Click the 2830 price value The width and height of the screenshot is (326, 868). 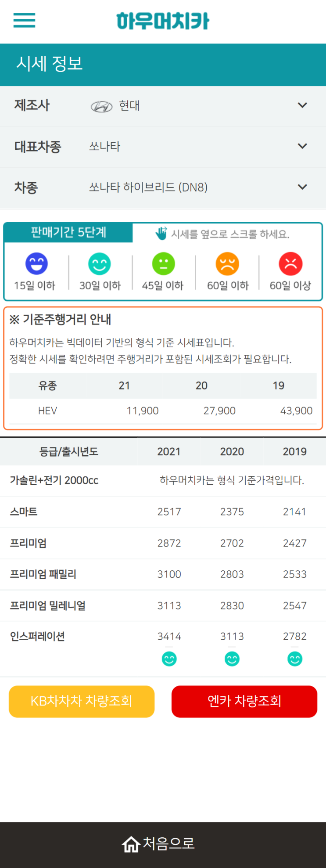(232, 605)
